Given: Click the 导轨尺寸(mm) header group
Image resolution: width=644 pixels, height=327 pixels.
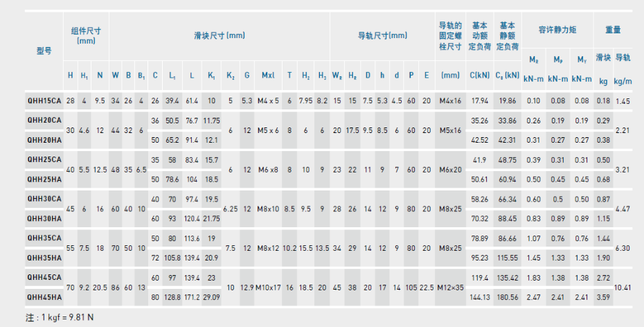Looking at the screenshot, I should [x=382, y=35].
